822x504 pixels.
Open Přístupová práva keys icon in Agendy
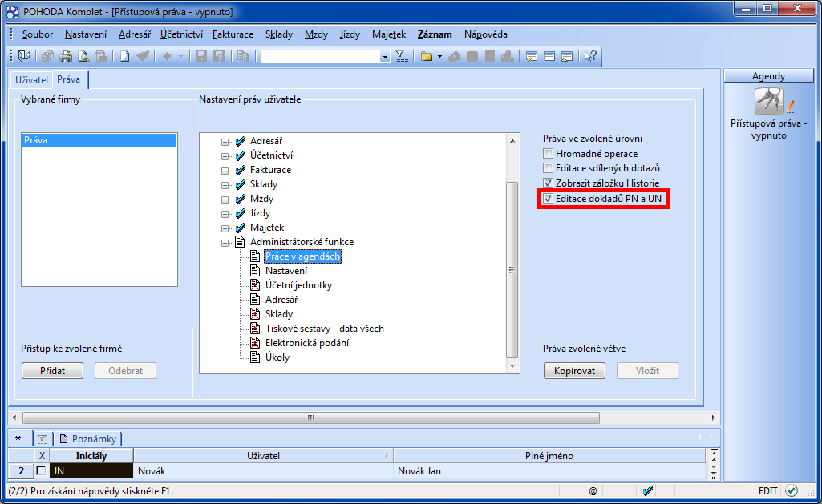pyautogui.click(x=769, y=101)
